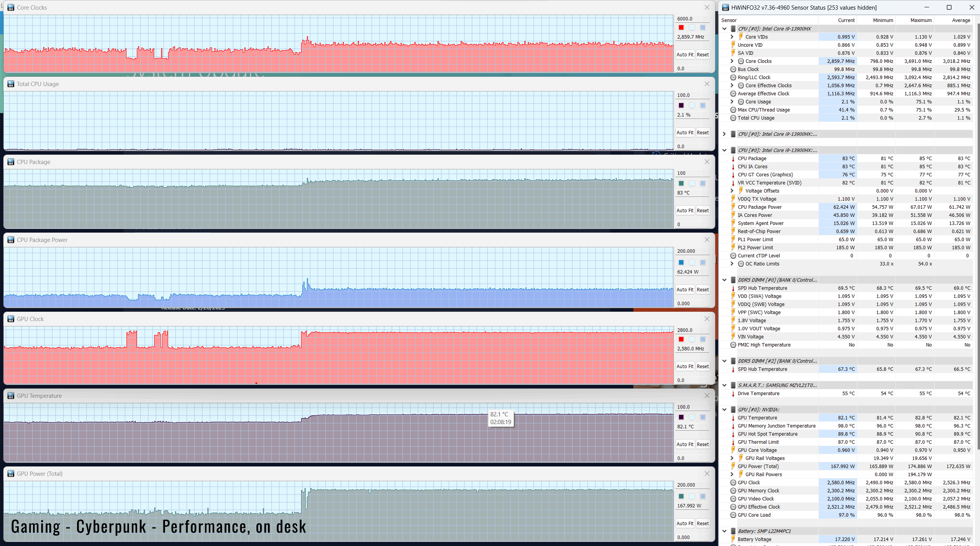Click the thermometer icon of Drive Temperature
This screenshot has width=980, height=546.
733,393
